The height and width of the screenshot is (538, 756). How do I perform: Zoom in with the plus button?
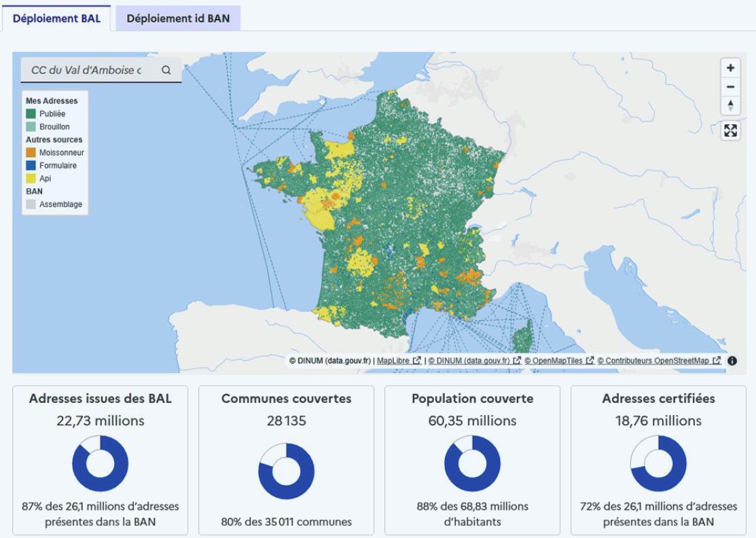(730, 68)
